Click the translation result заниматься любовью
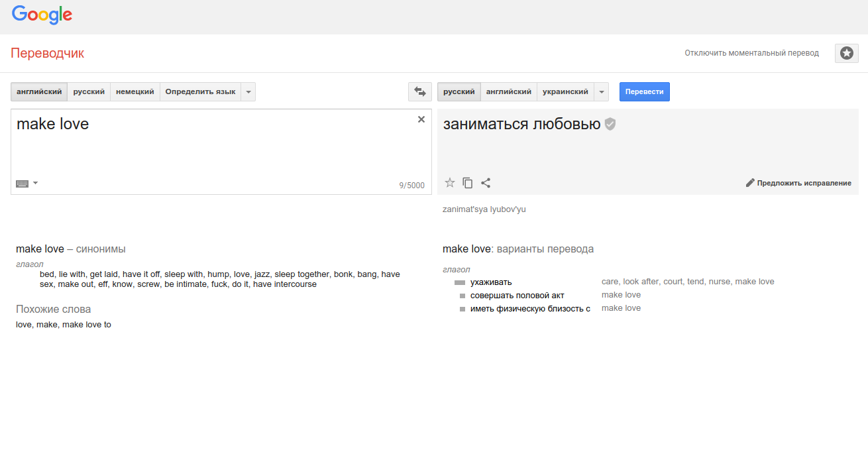Image resolution: width=868 pixels, height=450 pixels. [x=521, y=124]
